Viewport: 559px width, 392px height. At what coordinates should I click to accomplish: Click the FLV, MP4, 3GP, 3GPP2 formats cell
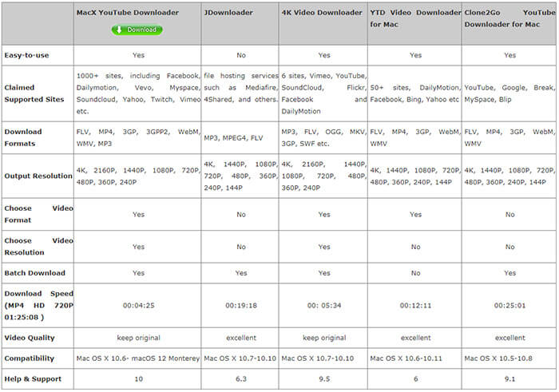138,137
